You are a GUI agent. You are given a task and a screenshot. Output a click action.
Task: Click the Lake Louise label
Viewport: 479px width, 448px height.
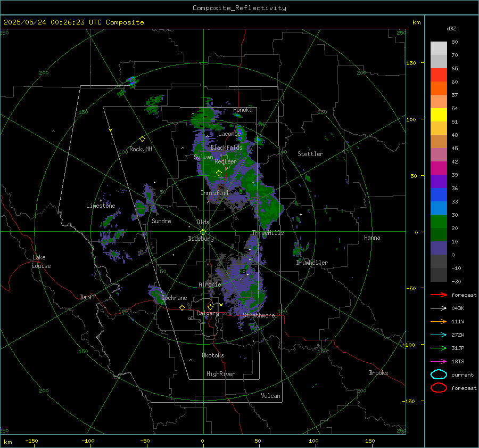[41, 262]
